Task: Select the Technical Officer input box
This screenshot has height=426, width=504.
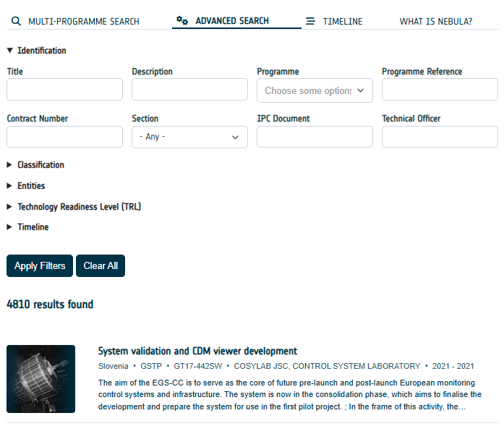Action: (440, 137)
